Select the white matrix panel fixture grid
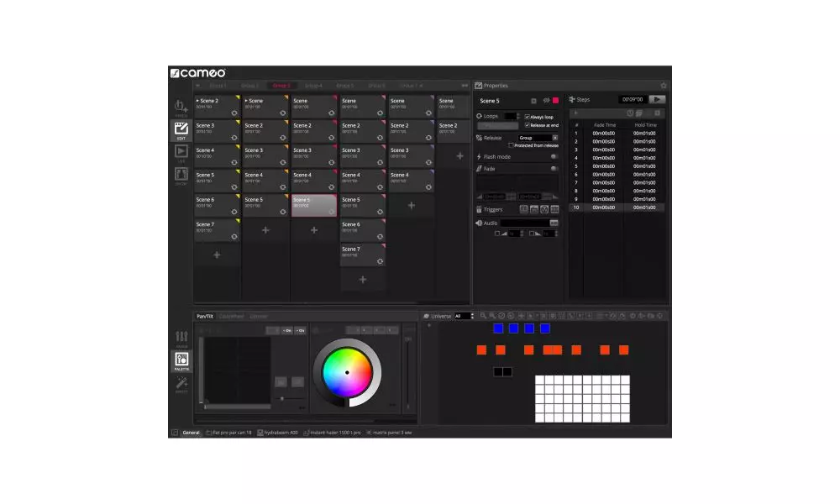This screenshot has height=504, width=840. point(582,398)
